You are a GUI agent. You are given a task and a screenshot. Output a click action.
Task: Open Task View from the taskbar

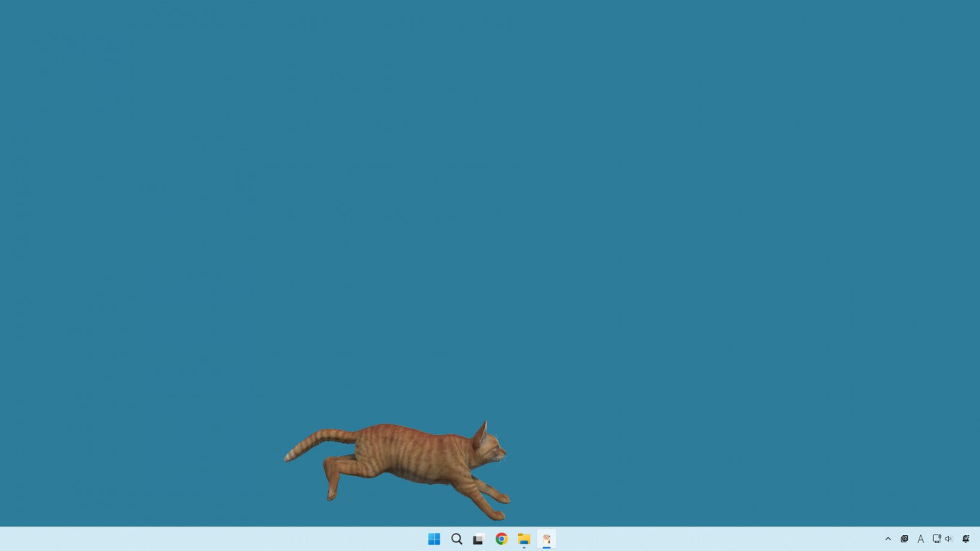(478, 539)
